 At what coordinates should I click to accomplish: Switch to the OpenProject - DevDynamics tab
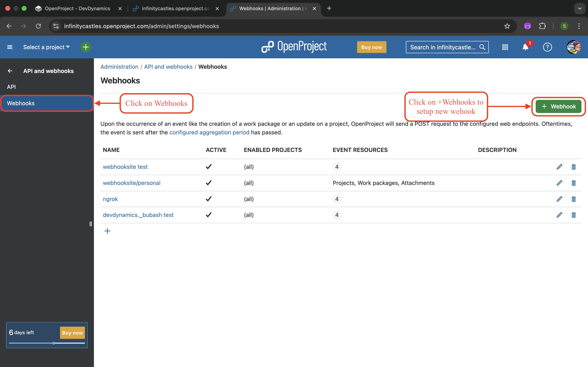coord(77,9)
